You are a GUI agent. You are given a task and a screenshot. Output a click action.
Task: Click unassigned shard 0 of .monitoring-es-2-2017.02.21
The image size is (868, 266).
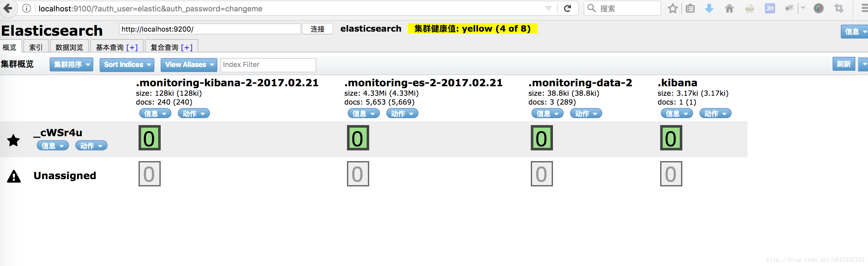pos(358,174)
